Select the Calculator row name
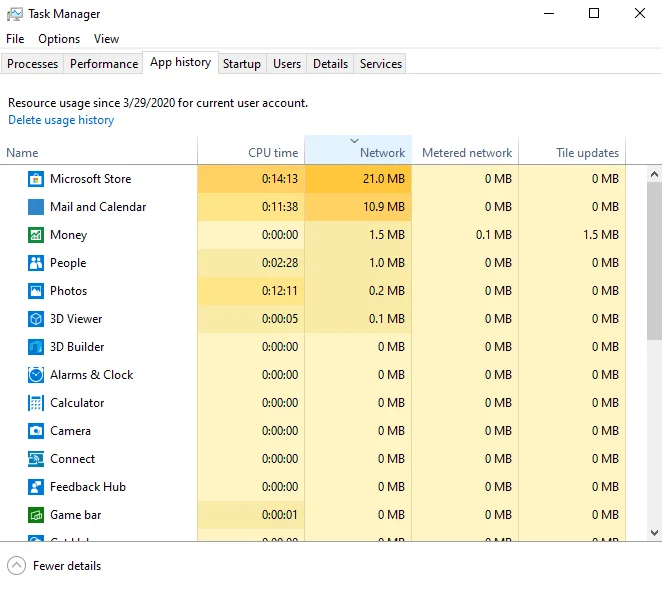 [77, 403]
